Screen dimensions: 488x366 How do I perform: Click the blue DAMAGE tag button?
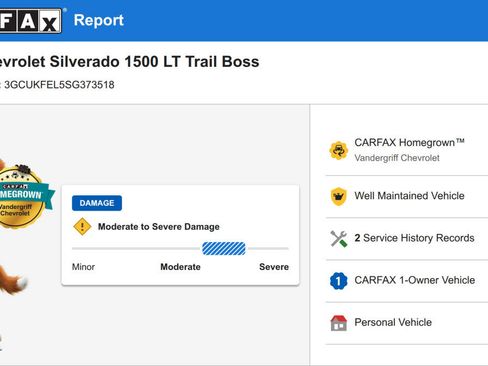(x=97, y=203)
